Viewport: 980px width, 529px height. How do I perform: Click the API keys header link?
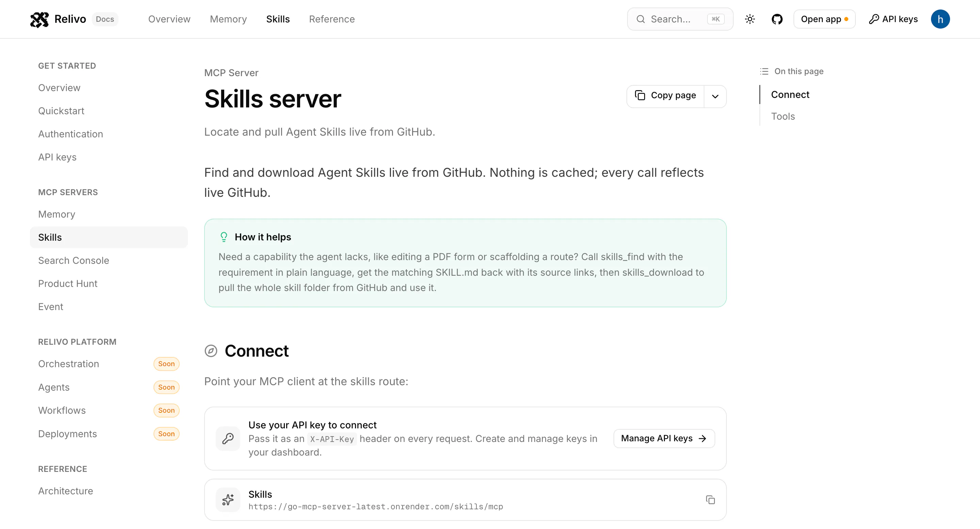[893, 19]
